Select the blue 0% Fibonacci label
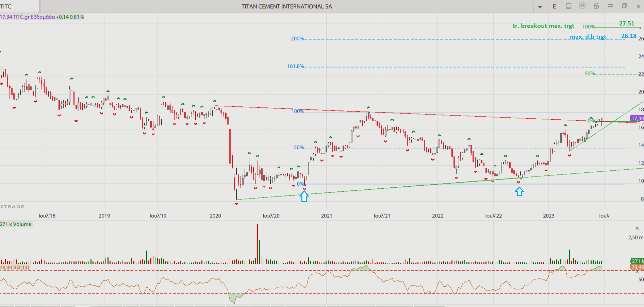 click(300, 184)
